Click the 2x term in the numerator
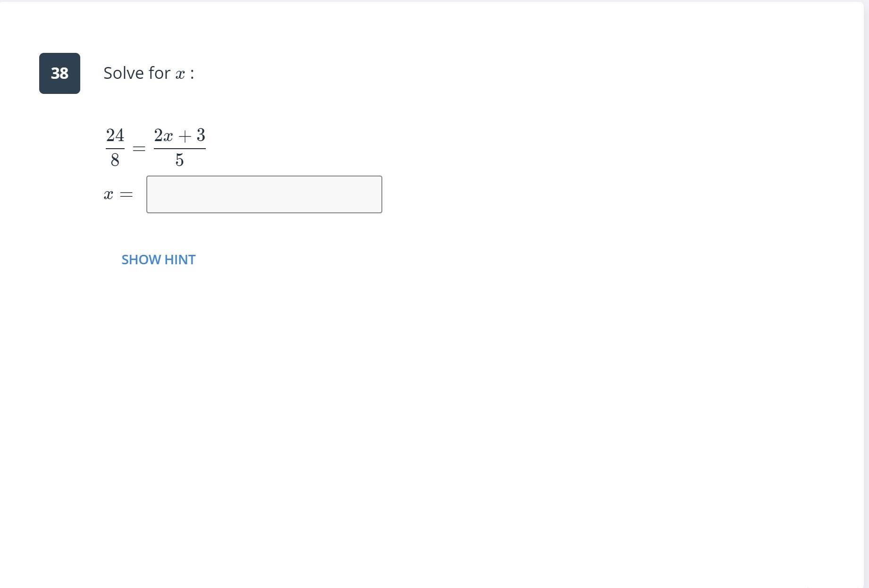The image size is (869, 588). click(164, 135)
